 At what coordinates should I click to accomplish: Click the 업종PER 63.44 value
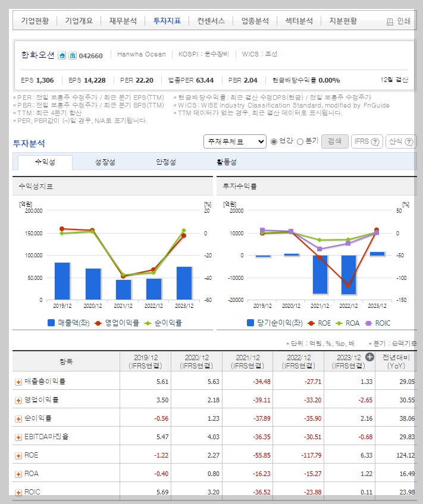(205, 80)
